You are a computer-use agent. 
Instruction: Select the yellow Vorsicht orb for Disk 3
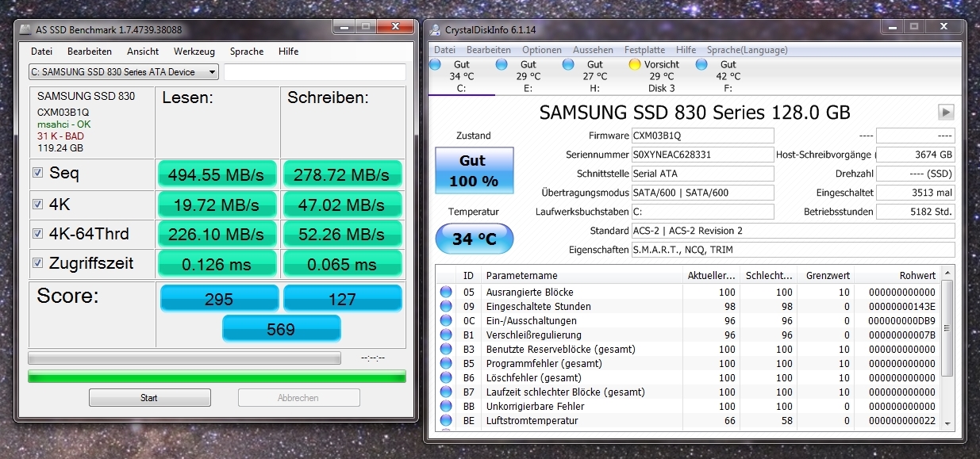(x=635, y=64)
